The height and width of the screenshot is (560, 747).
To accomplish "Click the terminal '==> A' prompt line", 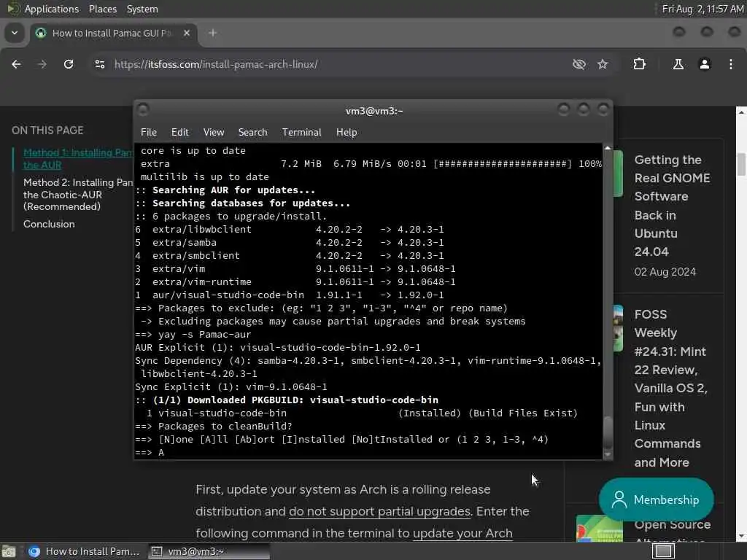I will (x=150, y=452).
